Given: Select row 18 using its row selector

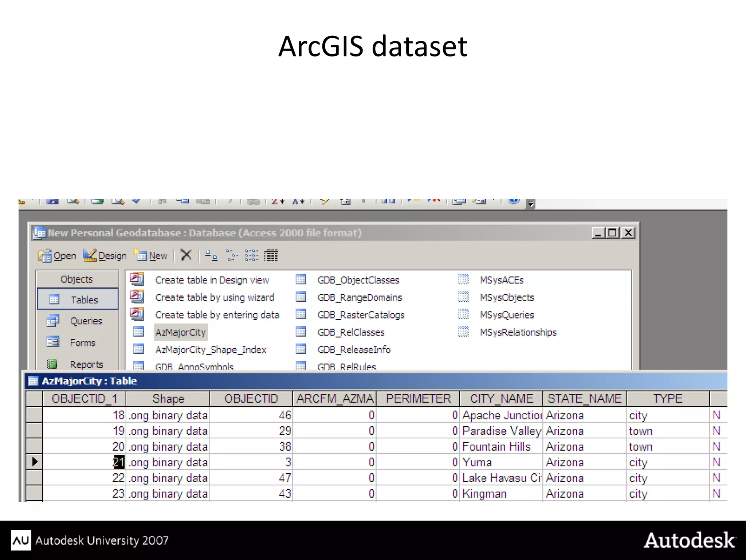Looking at the screenshot, I should 35,415.
